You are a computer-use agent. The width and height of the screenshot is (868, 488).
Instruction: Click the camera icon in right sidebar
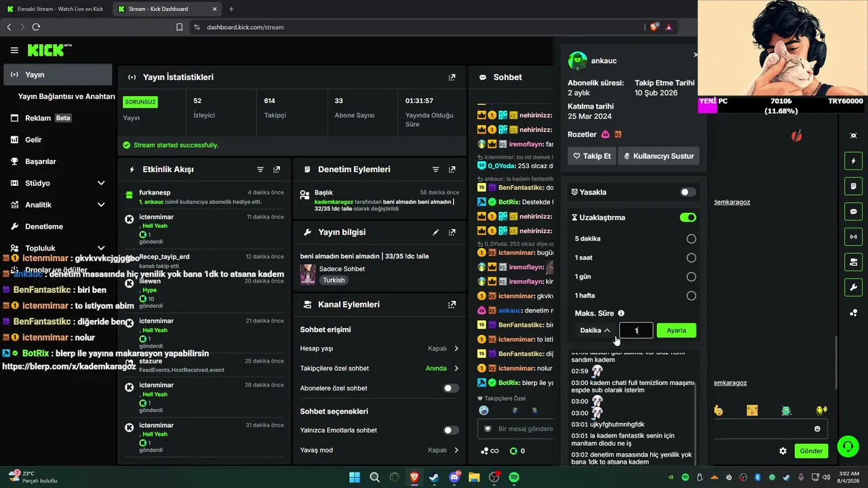[x=853, y=262]
